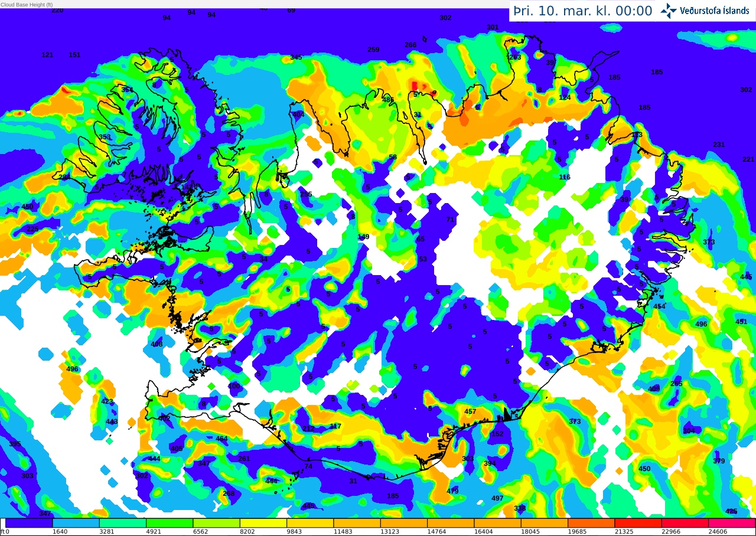Click the map value 405
Screen dimensions: 756x536
click(177, 449)
